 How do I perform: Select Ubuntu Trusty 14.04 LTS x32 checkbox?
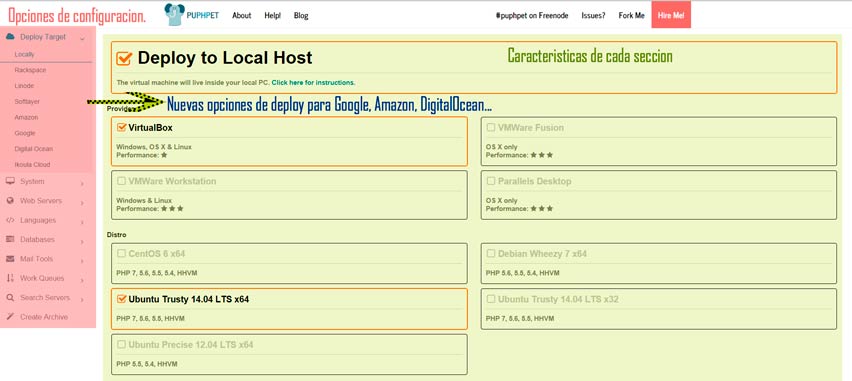pyautogui.click(x=491, y=299)
